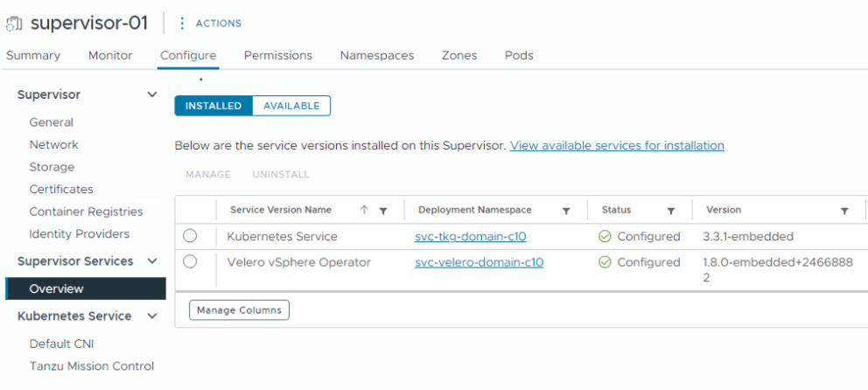Collapse the Supervisor Services section
Viewport: 868px width, 390px height.
point(152,261)
